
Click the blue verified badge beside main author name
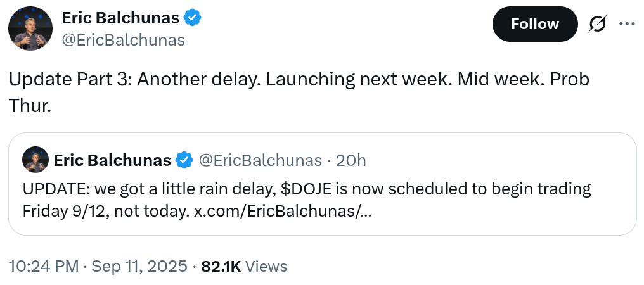(192, 18)
